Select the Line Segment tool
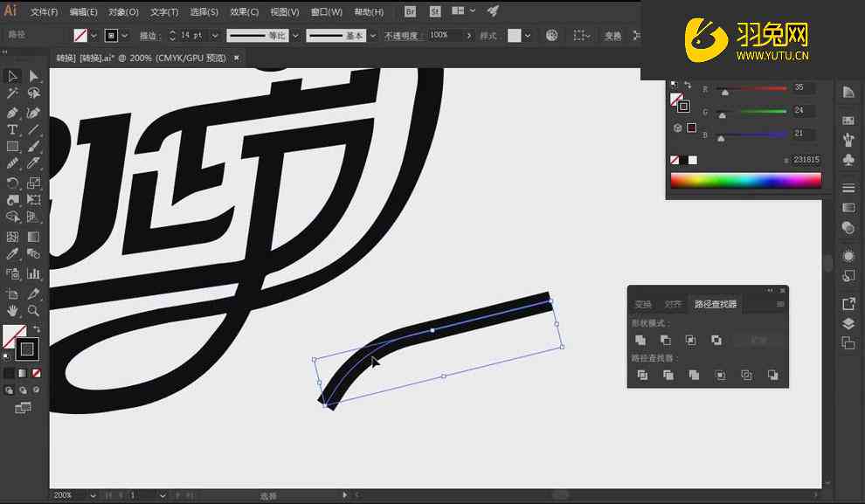This screenshot has height=504, width=865. (33, 129)
